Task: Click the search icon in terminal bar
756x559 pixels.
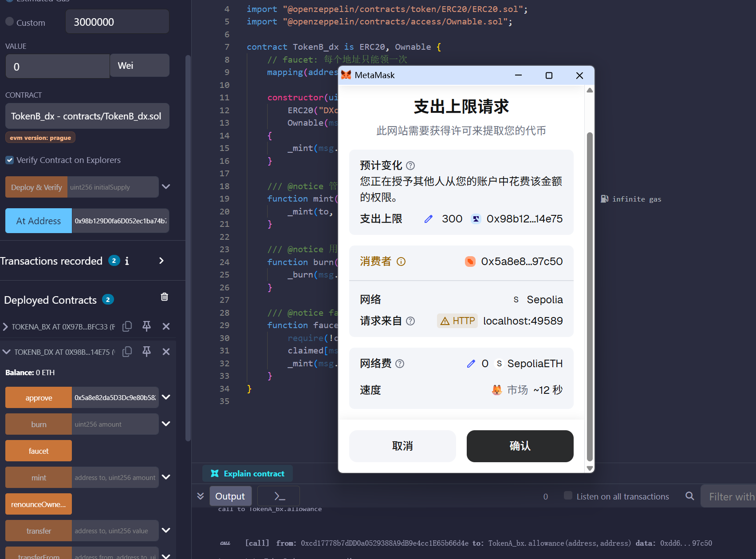Action: tap(689, 496)
